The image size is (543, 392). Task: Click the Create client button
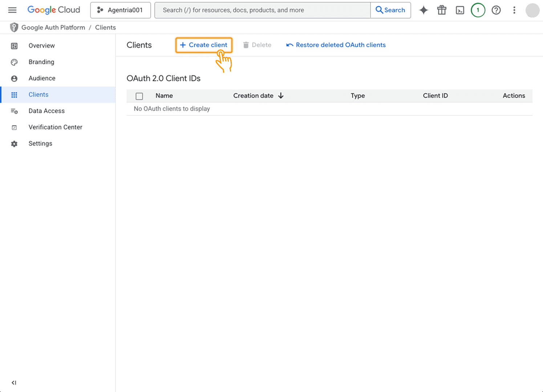click(204, 45)
